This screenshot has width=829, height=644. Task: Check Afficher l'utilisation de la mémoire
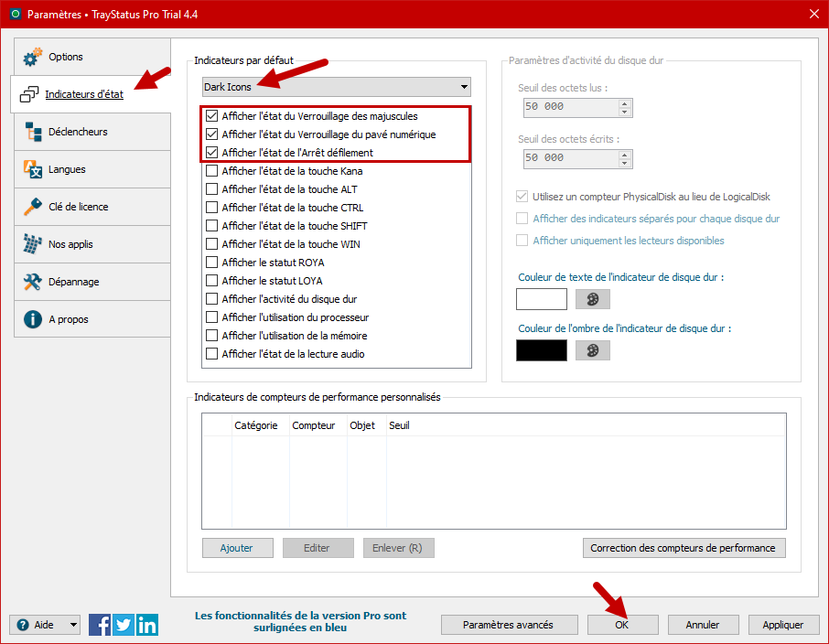[x=211, y=336]
